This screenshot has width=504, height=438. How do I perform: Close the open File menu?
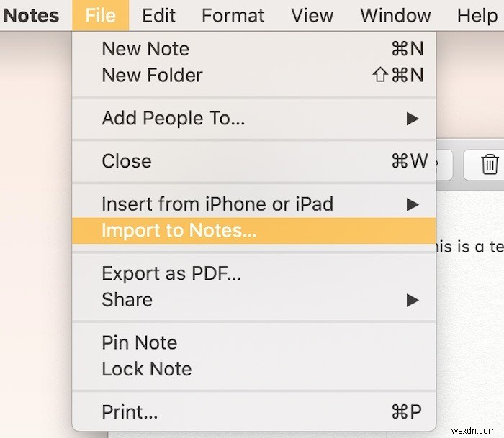(x=101, y=15)
